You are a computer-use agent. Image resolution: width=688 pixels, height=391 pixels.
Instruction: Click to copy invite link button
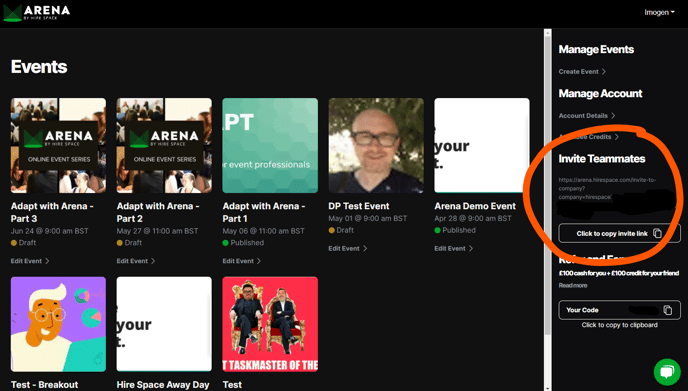[x=619, y=233]
